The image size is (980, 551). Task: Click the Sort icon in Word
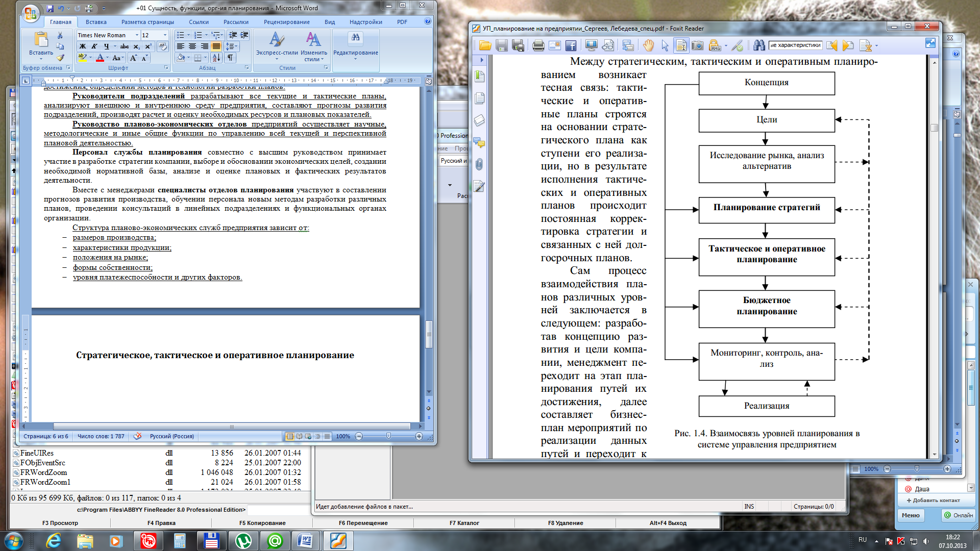216,58
